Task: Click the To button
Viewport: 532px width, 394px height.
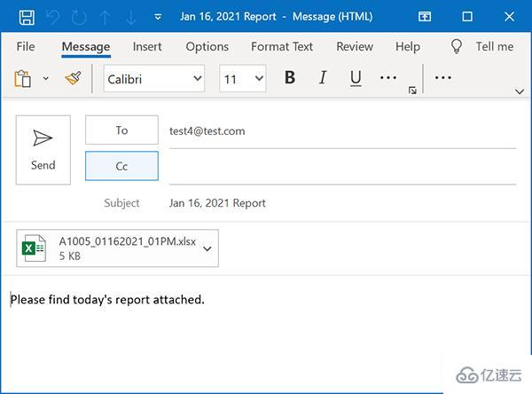Action: 121,130
